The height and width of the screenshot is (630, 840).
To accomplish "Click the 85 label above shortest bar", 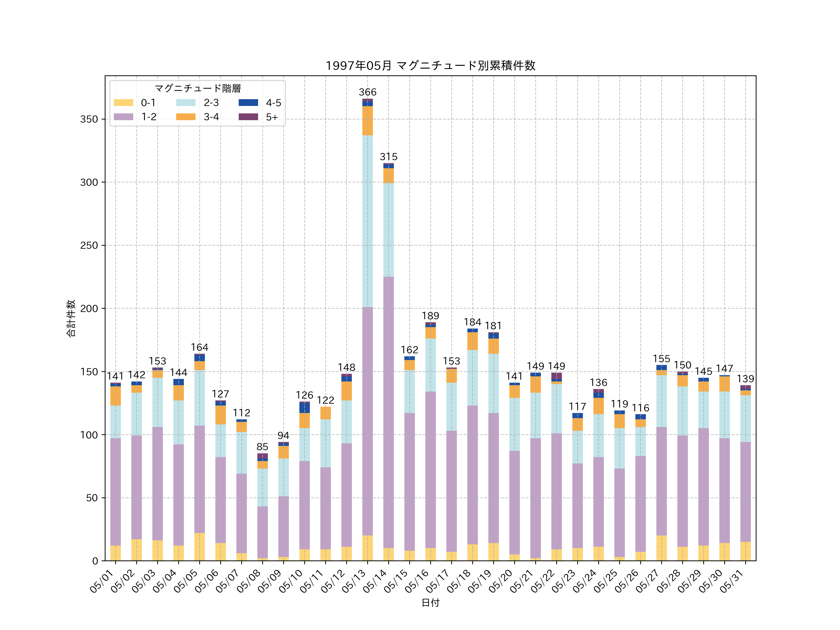I will (262, 447).
